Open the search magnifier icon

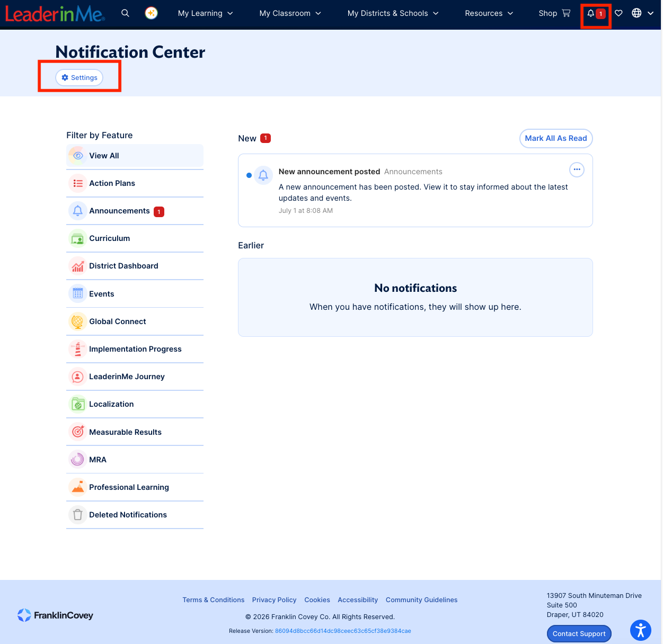[x=125, y=13]
